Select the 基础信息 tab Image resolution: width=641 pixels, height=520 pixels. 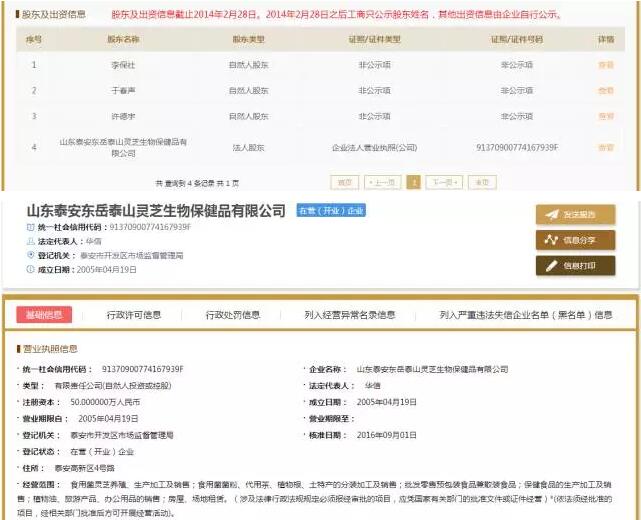click(44, 315)
